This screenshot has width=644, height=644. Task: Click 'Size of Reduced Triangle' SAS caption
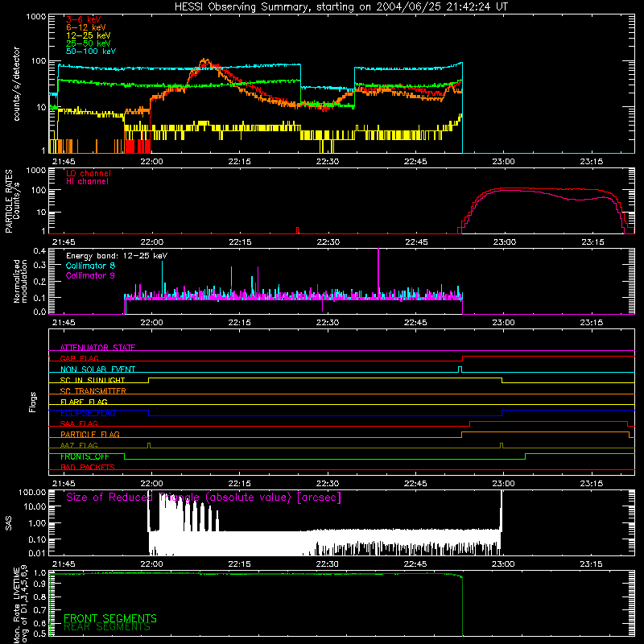tap(204, 497)
